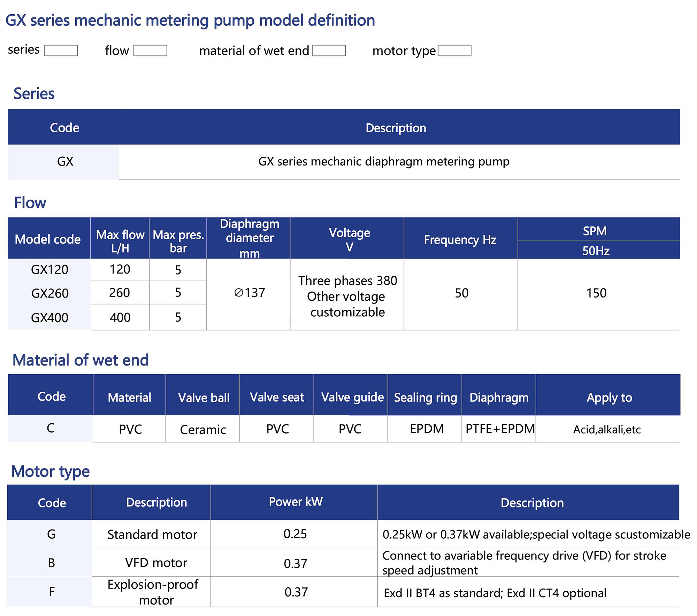The width and height of the screenshot is (697, 616).
Task: Click the 'Material of wet end' section heading
Action: coord(81,360)
